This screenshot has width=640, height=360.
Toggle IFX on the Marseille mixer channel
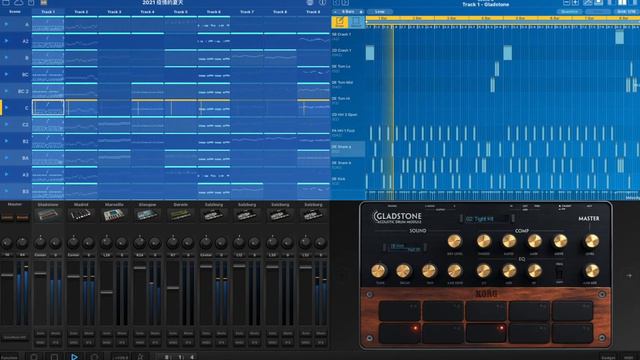(122, 342)
